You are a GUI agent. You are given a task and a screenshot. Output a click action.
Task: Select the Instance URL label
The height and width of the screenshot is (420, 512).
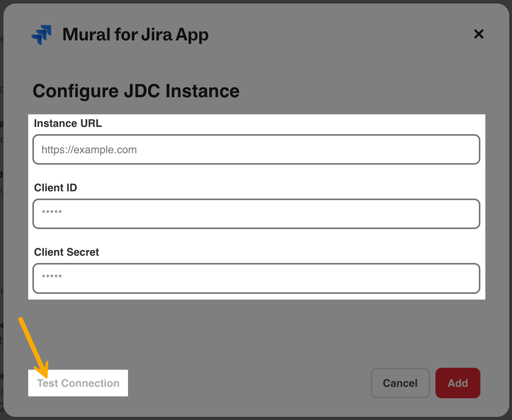coord(68,123)
